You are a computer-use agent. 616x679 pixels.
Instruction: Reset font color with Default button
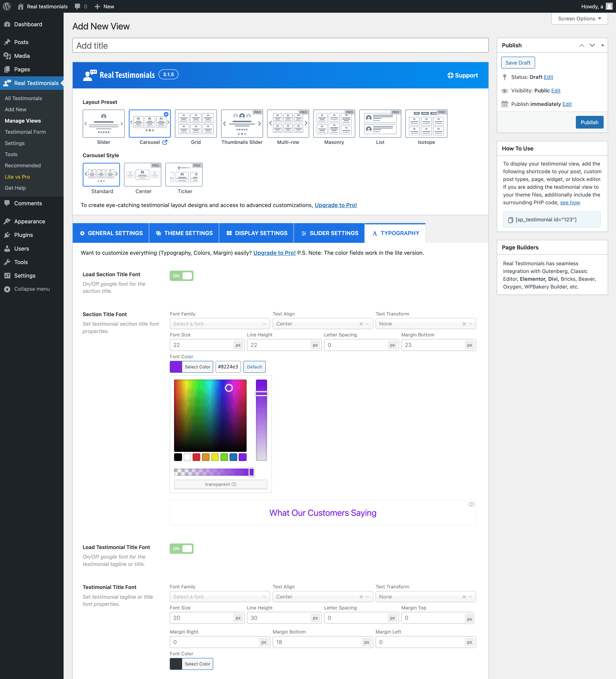click(x=254, y=367)
